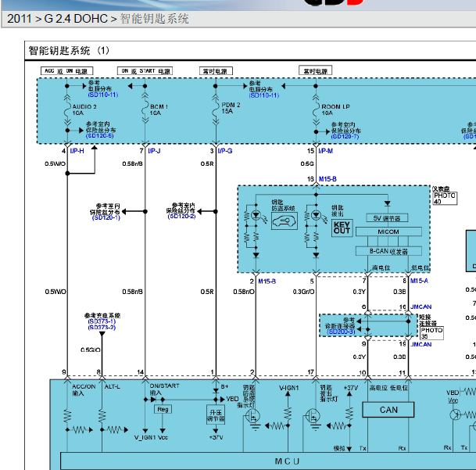Open the SD120-5 fuse distribution link

(x=99, y=135)
